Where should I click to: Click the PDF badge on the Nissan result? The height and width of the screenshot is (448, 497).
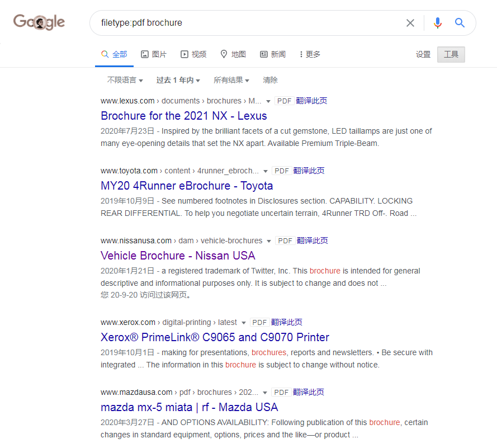[285, 240]
